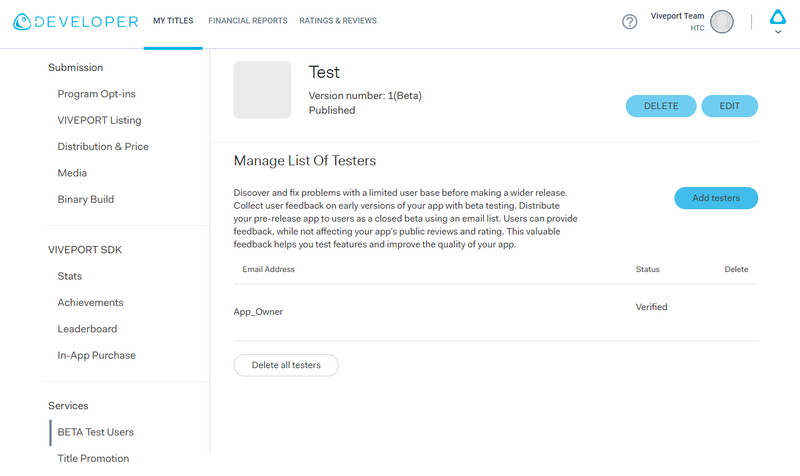This screenshot has height=476, width=800.
Task: Click the Viveport Developer logo
Action: click(x=76, y=21)
